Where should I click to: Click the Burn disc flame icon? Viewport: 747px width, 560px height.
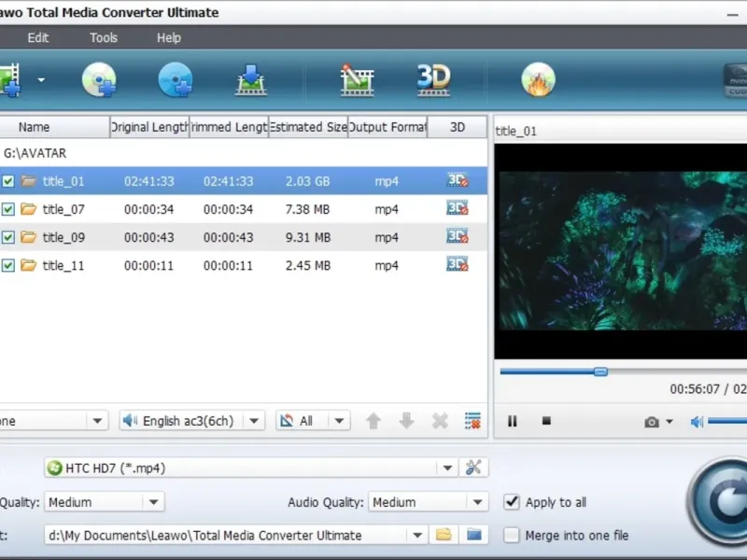click(539, 80)
